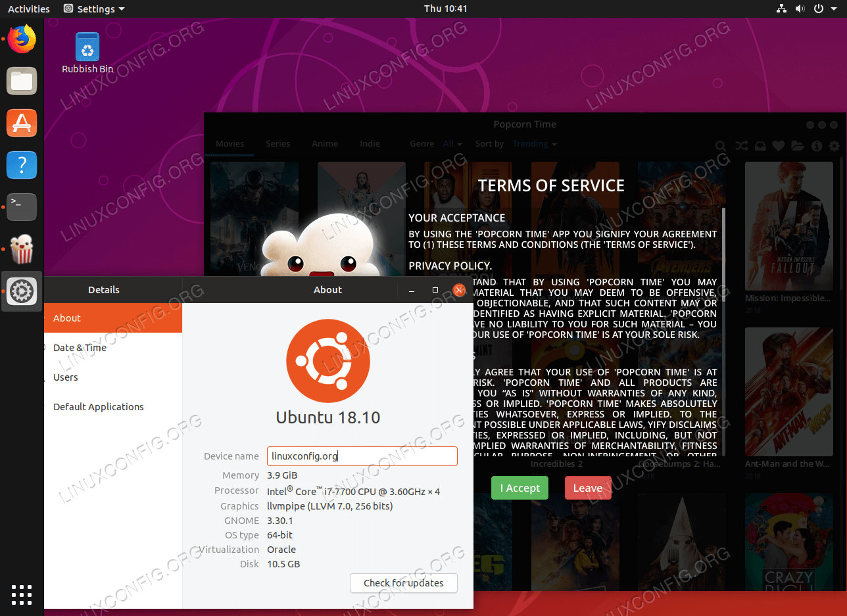Image resolution: width=847 pixels, height=616 pixels.
Task: Click the Disk value 10.5 GB
Action: [283, 564]
